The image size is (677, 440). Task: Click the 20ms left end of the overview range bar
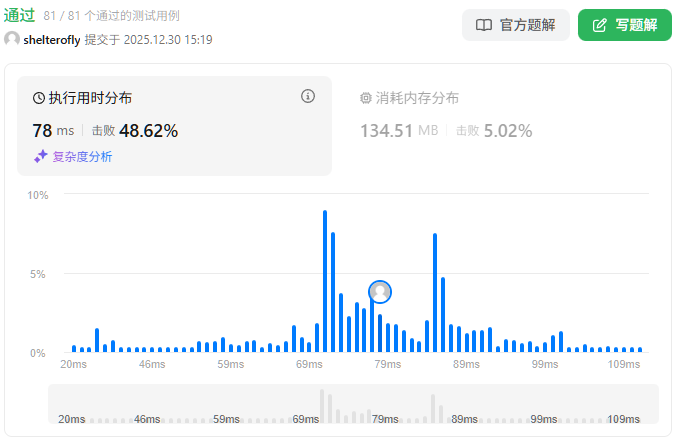tap(71, 419)
